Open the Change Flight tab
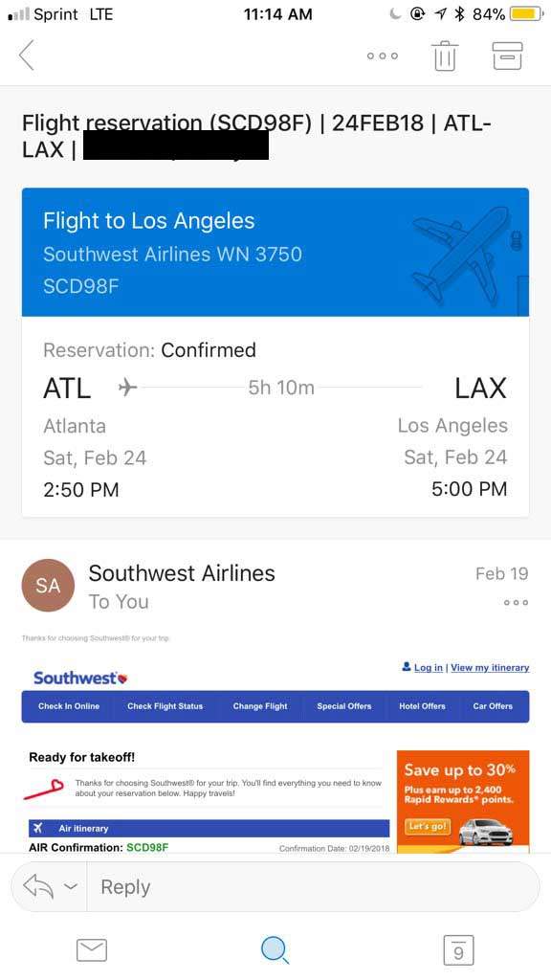Screen dimensions: 551x980 [x=260, y=706]
